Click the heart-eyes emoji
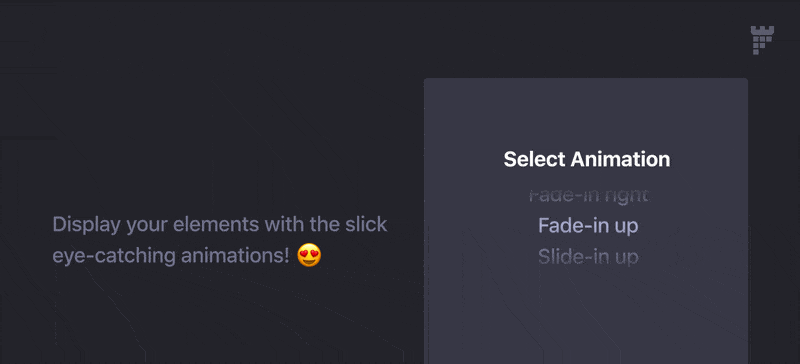800x364 pixels. (309, 255)
